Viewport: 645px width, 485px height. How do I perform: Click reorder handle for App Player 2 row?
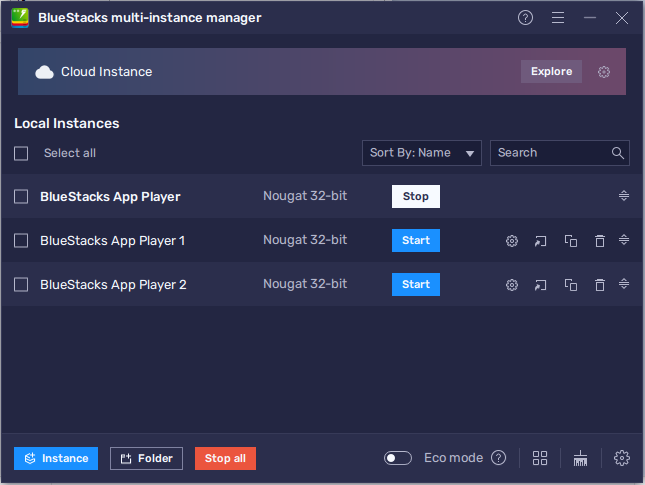pos(624,283)
